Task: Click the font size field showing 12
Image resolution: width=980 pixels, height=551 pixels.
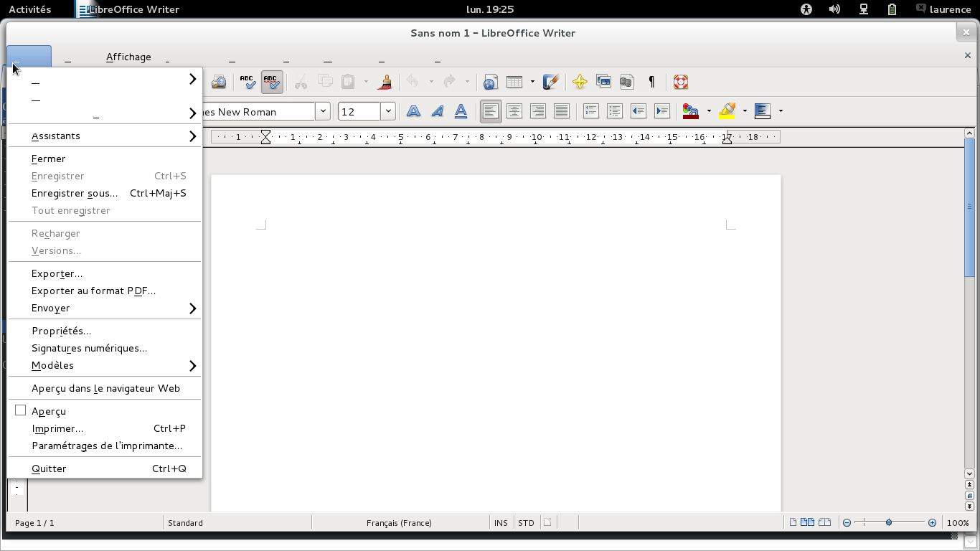Action: (x=359, y=111)
